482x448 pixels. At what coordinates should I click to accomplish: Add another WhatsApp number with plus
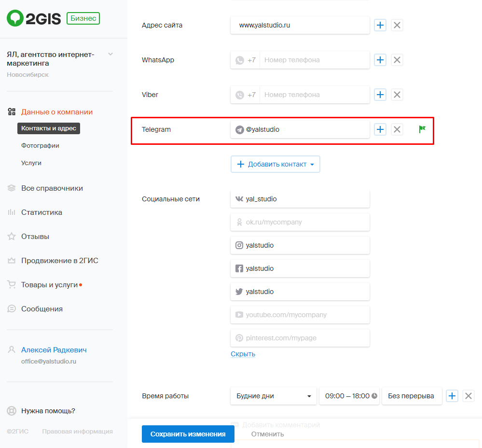(380, 60)
